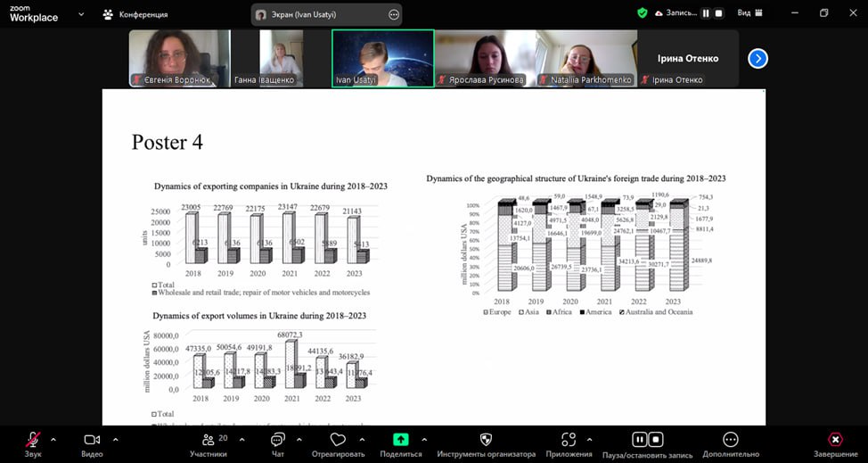Select Ярослава Русинова video thumbnail
The image size is (868, 463).
(x=485, y=58)
